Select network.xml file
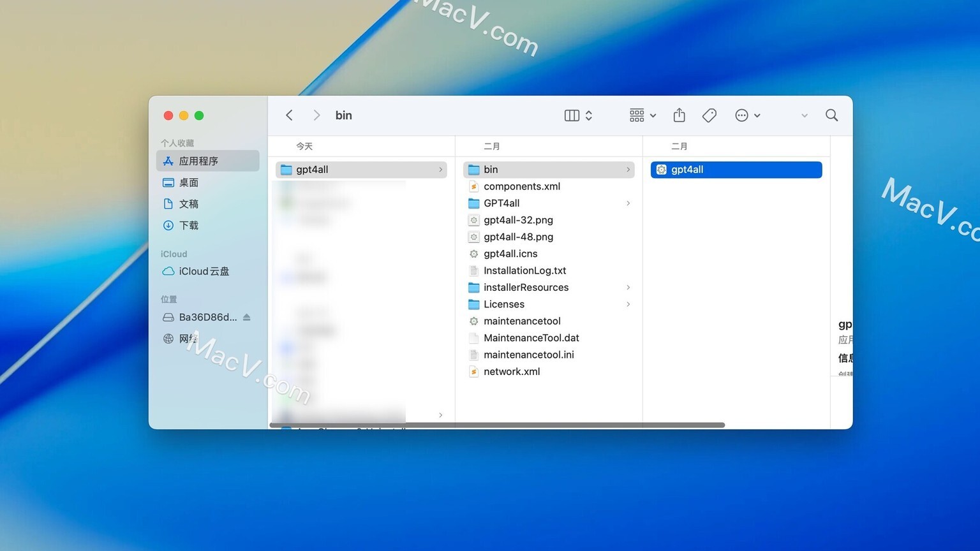 pos(549,372)
